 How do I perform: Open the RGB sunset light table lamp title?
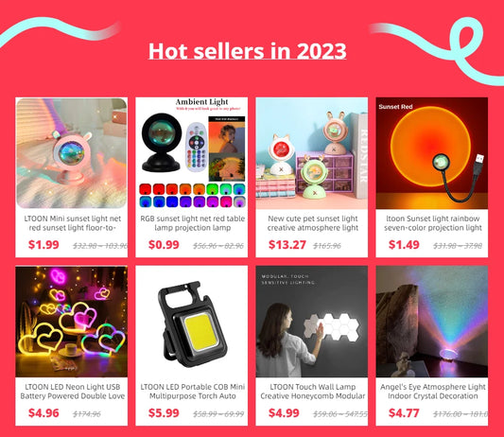[193, 223]
